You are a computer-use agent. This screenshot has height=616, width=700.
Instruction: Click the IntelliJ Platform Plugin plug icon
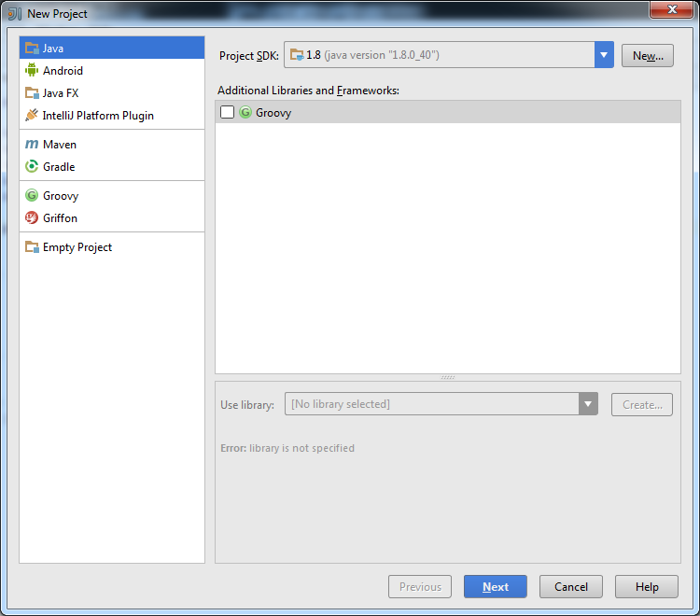point(32,115)
